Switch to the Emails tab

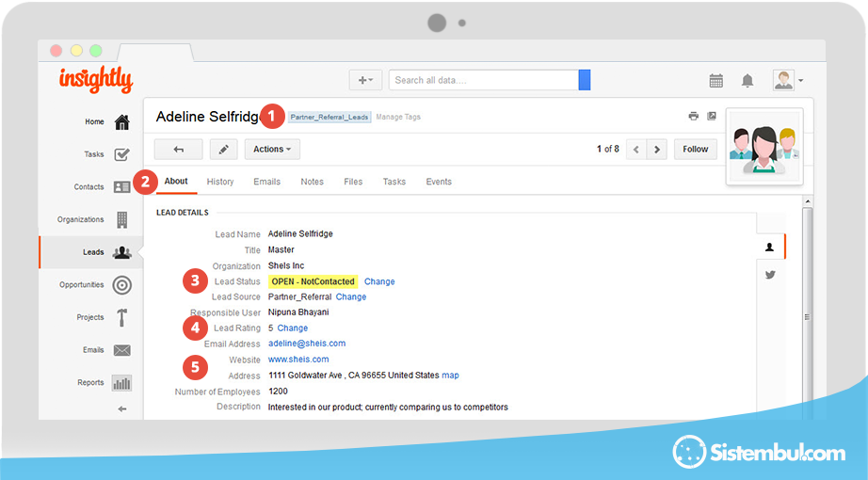(266, 182)
